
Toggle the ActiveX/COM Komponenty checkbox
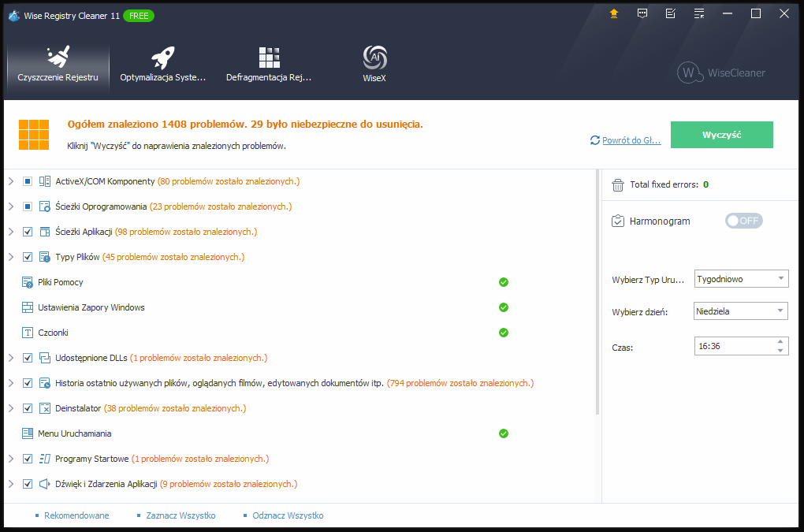coord(28,181)
